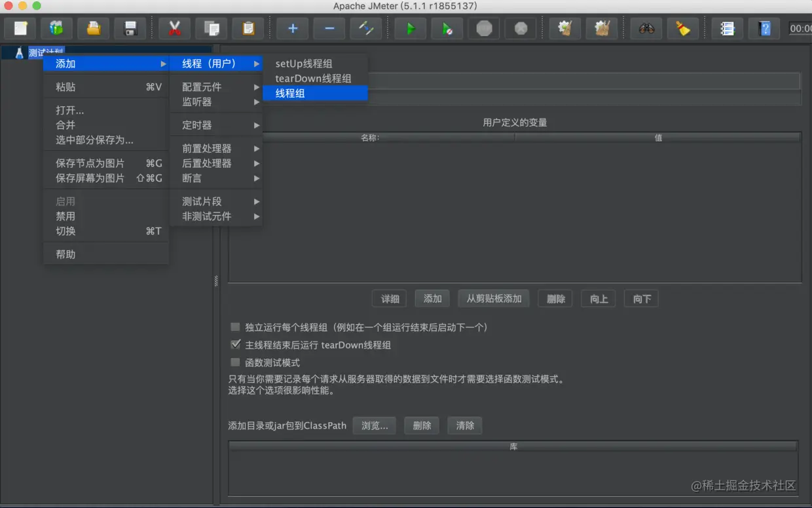
Task: Select 选中部分保存为... menu entry
Action: click(106, 140)
